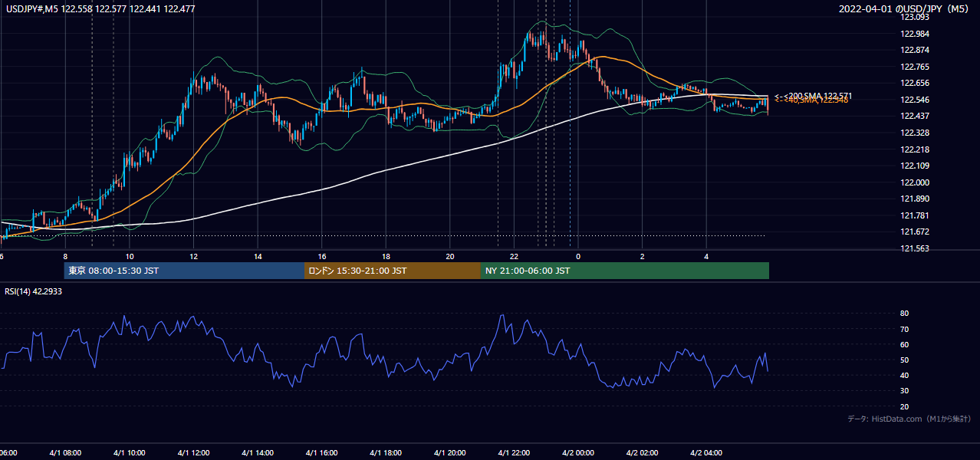This screenshot has height=460, width=980.
Task: Click the bottom time label 4/1 14:00
Action: [257, 452]
